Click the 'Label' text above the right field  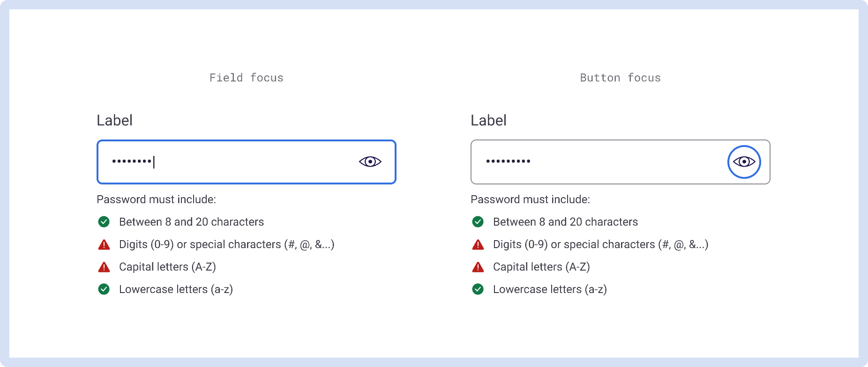488,121
